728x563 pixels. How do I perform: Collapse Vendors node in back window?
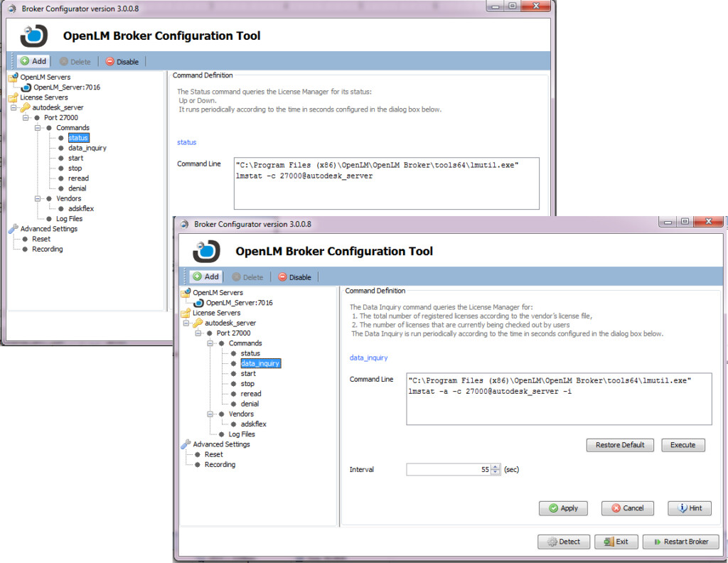coord(38,198)
